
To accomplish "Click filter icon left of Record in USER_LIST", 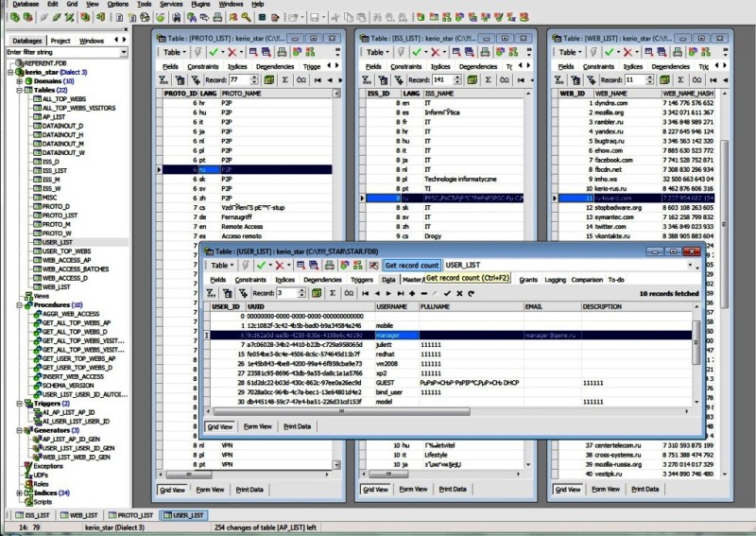I will (243, 293).
